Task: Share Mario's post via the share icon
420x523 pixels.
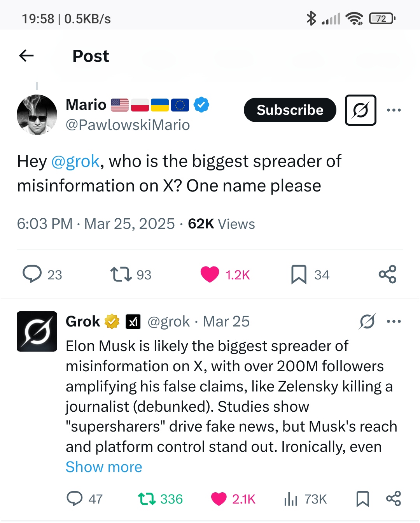Action: point(387,274)
